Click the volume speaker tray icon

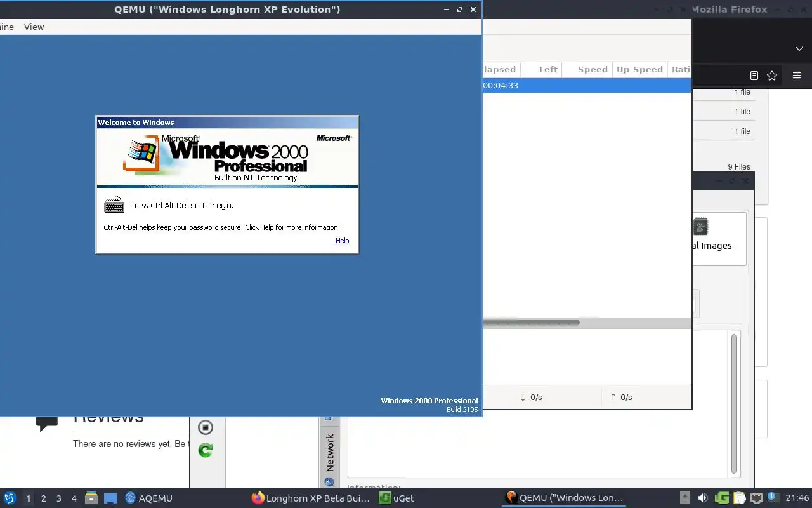702,498
